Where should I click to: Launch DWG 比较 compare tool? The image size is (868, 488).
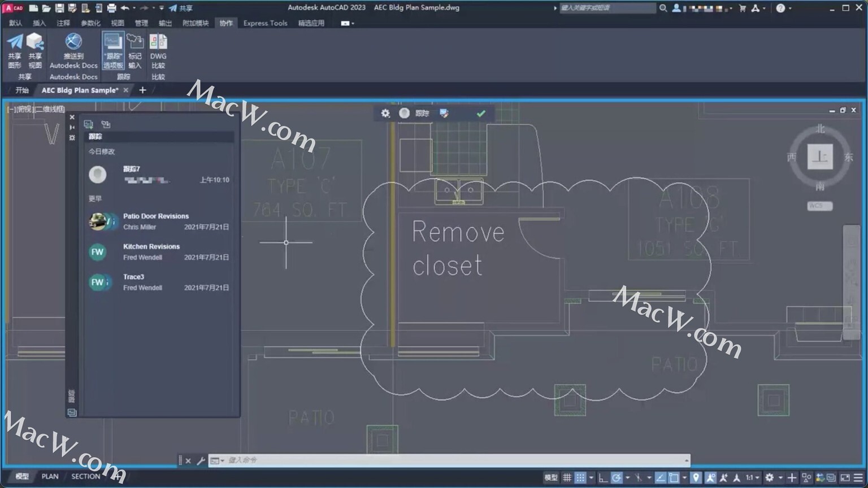(x=158, y=51)
